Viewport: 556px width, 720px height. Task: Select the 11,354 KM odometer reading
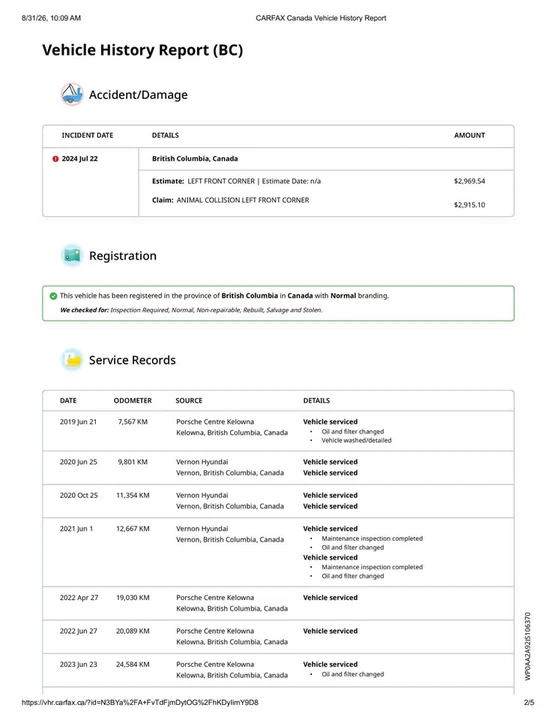tap(133, 495)
